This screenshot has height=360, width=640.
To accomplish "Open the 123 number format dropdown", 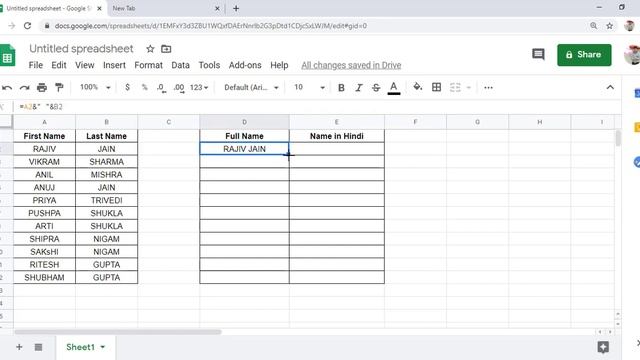I will [x=199, y=87].
